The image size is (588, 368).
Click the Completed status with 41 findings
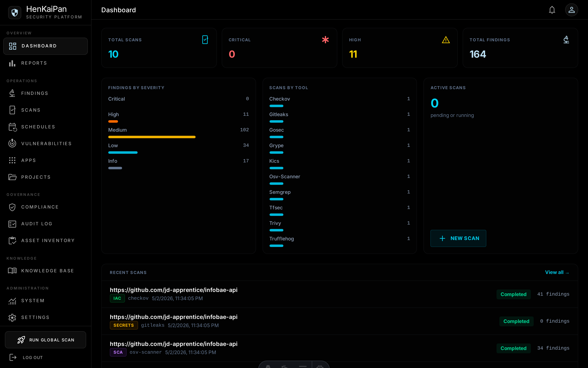click(x=513, y=294)
